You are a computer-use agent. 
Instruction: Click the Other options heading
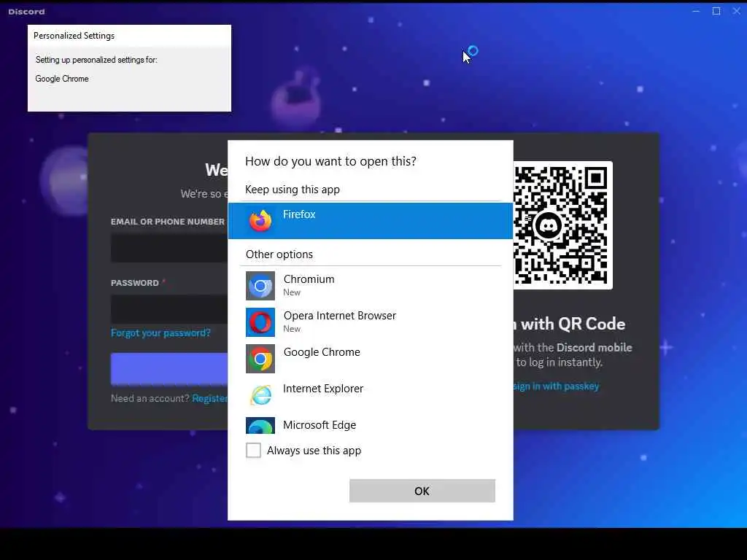[279, 254]
